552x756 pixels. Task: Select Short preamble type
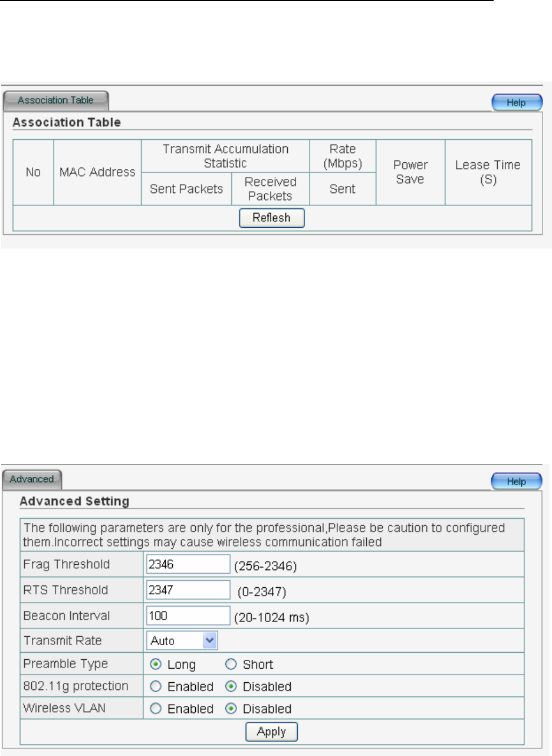point(230,665)
